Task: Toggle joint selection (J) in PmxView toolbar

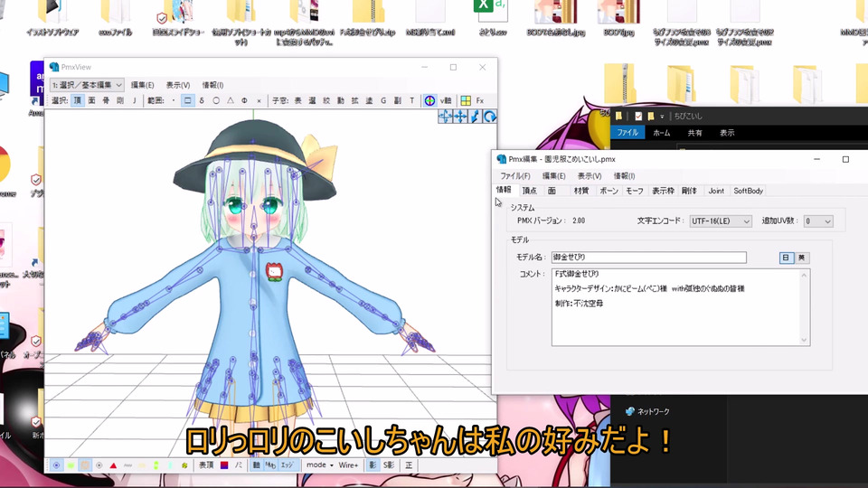Action: (134, 100)
